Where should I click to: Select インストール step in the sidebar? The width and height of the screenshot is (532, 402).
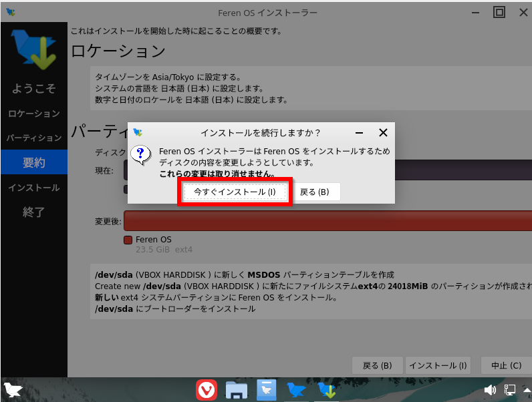34,188
